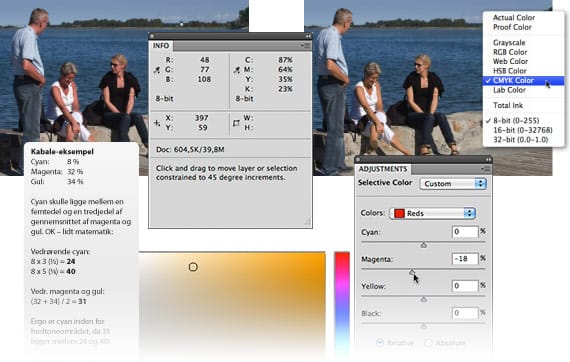Open the Info panel options menu icon
This screenshot has width=570, height=362.
point(305,46)
